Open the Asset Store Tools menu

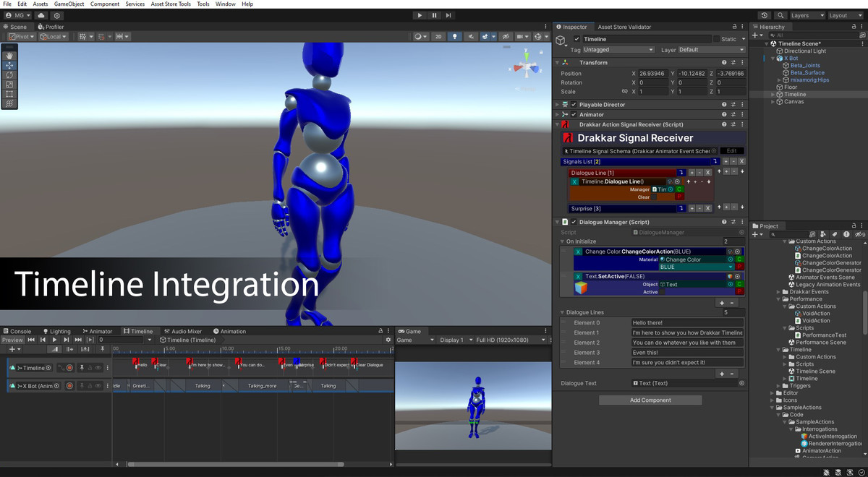click(x=171, y=4)
